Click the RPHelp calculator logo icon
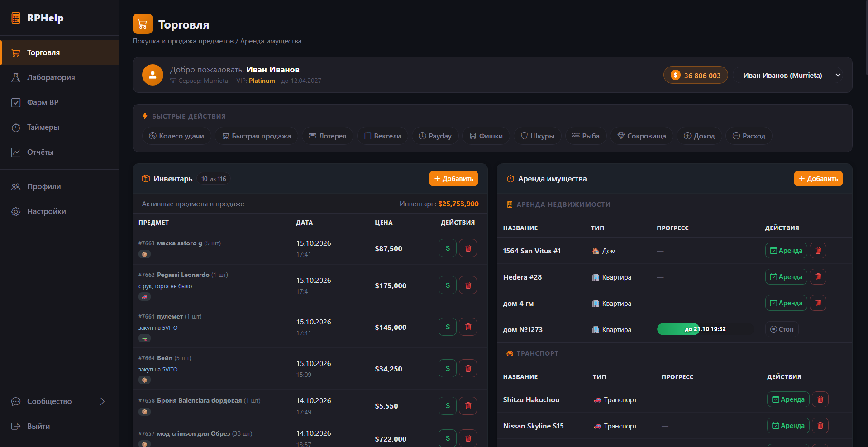Viewport: 868px width, 447px height. (16, 18)
